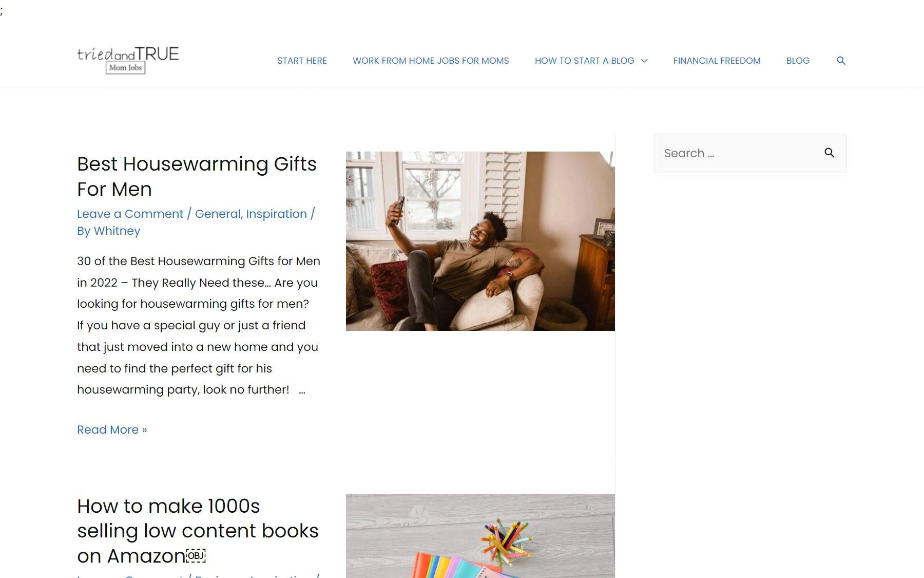Open the man on couch post image
The image size is (924, 578).
(x=480, y=241)
